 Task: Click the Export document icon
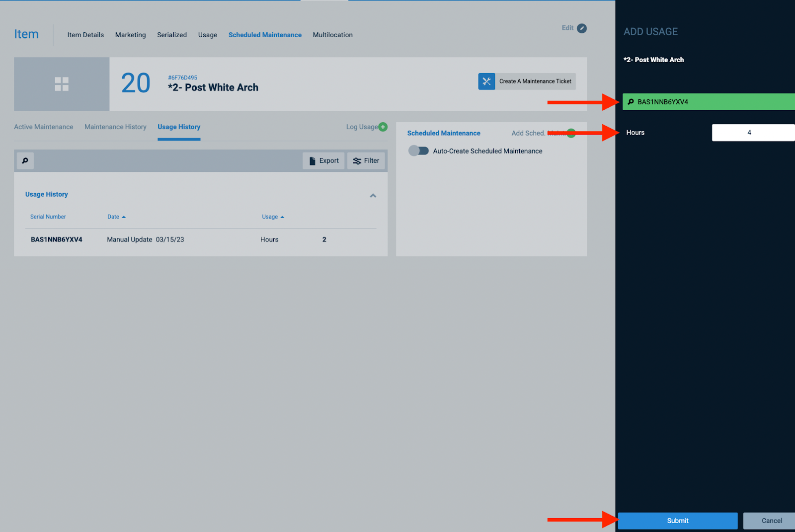point(313,160)
